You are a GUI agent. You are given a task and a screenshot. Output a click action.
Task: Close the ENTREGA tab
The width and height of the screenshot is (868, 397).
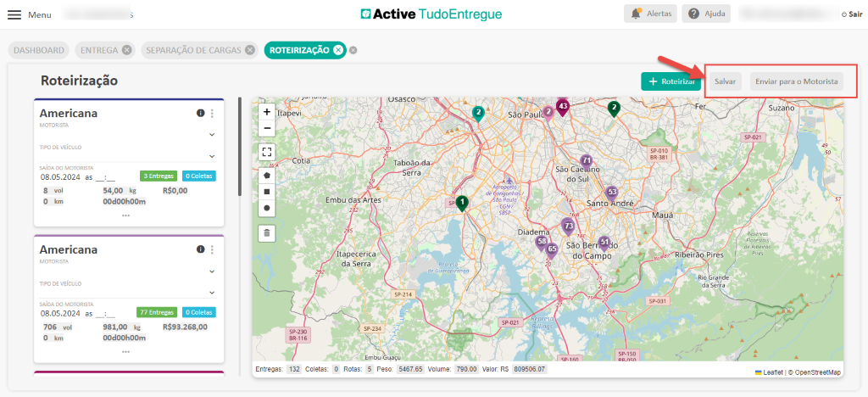127,50
